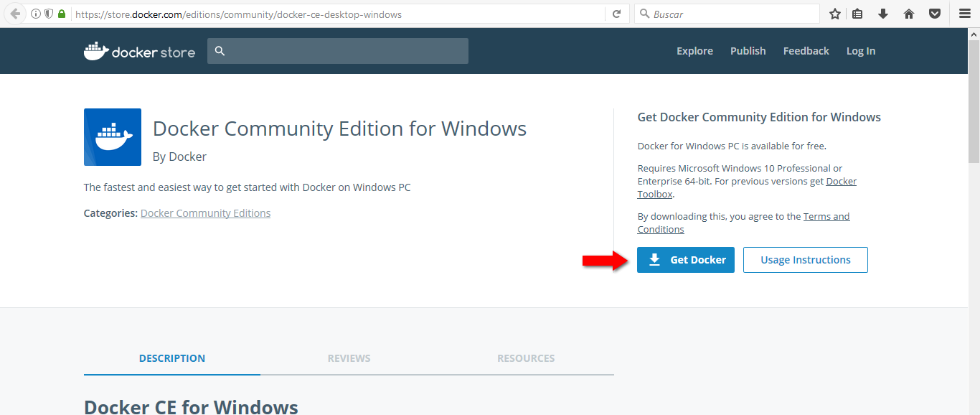Click the 'fastest and easiest way' tagline text
Viewport: 980px width, 415px height.
(x=248, y=187)
